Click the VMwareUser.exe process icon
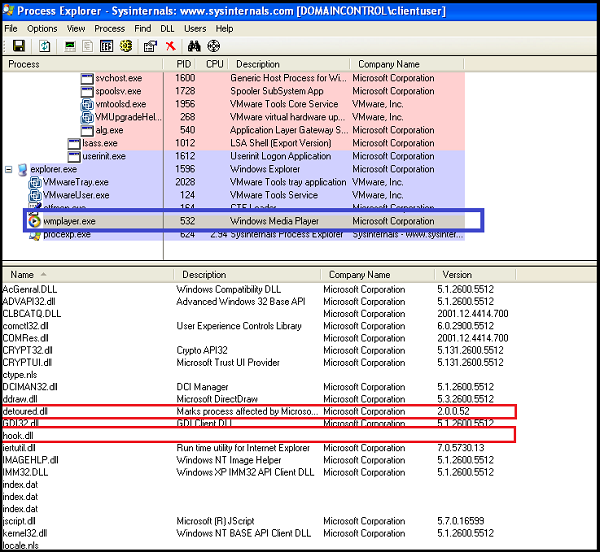This screenshot has height=552, width=600. [35, 195]
